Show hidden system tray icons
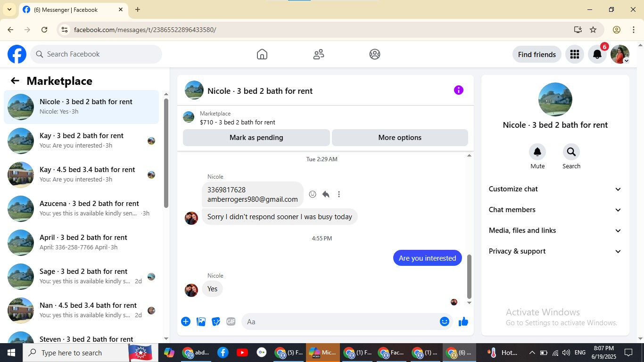The height and width of the screenshot is (362, 644). (532, 353)
